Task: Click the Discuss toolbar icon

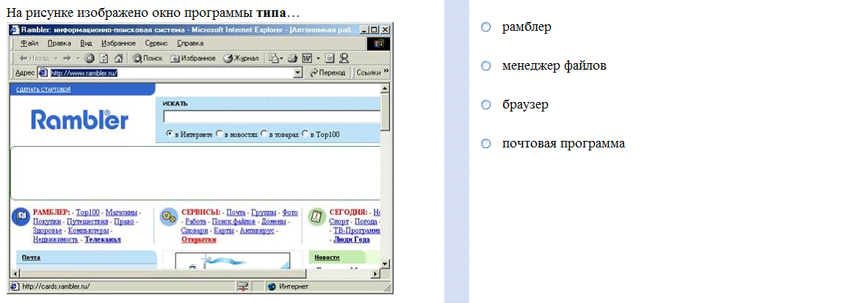Action: (330, 57)
